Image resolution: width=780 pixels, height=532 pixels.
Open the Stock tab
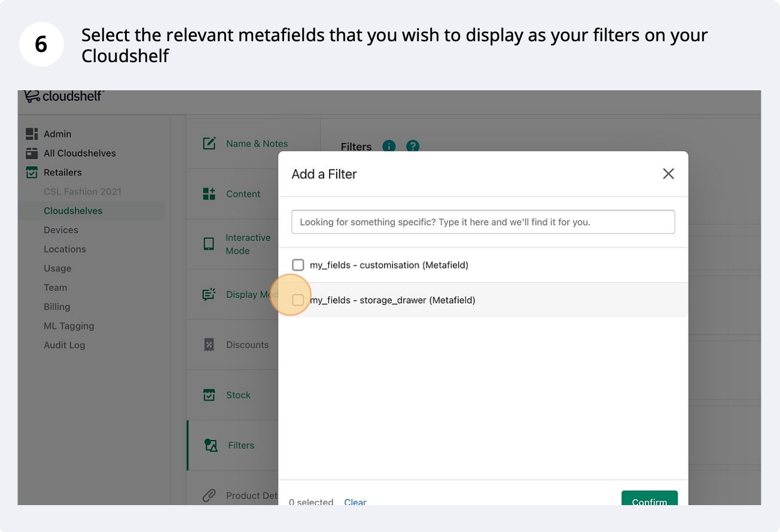pyautogui.click(x=238, y=395)
